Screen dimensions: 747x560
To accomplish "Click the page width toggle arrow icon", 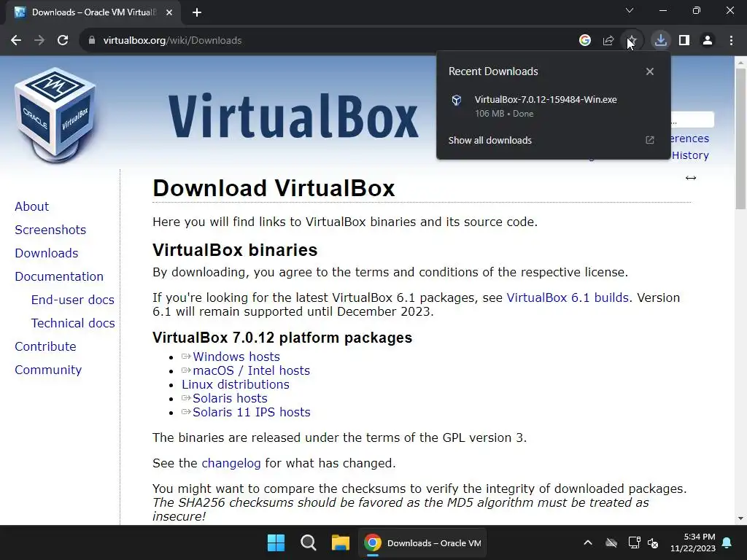I will pos(691,178).
